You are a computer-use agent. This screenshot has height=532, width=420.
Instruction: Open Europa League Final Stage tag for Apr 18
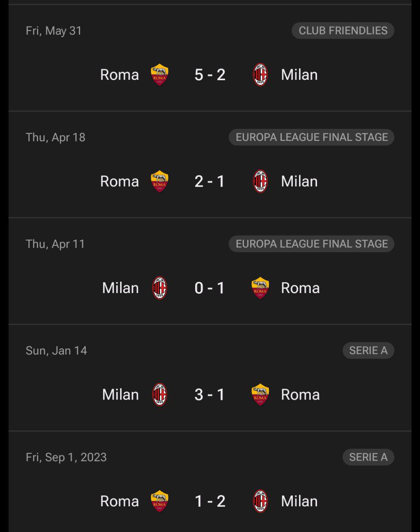312,137
